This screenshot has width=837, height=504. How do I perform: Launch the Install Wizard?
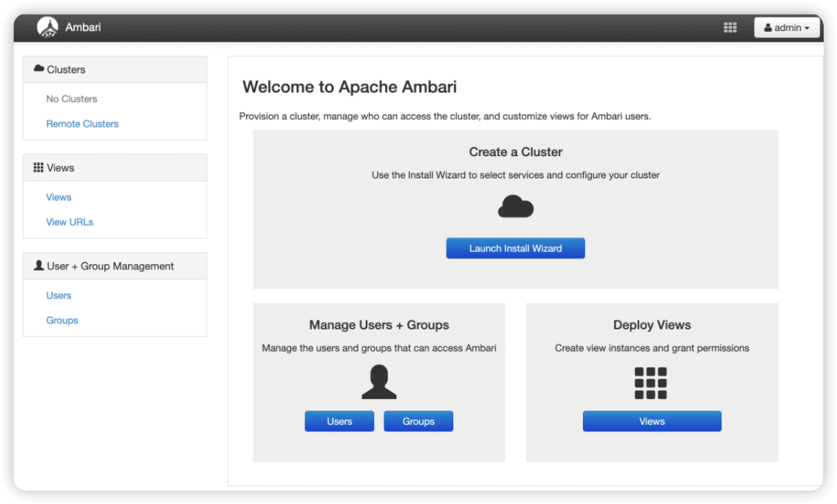pyautogui.click(x=515, y=248)
